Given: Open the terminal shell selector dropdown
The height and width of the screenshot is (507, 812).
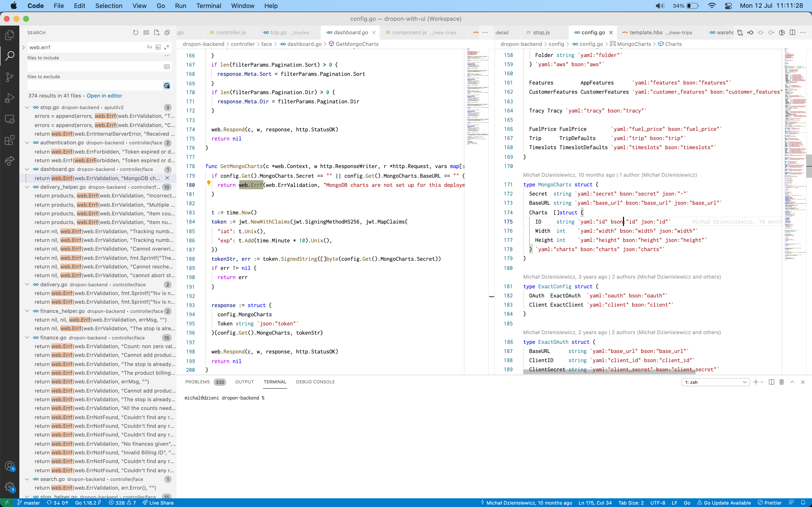Looking at the screenshot, I should tap(715, 382).
